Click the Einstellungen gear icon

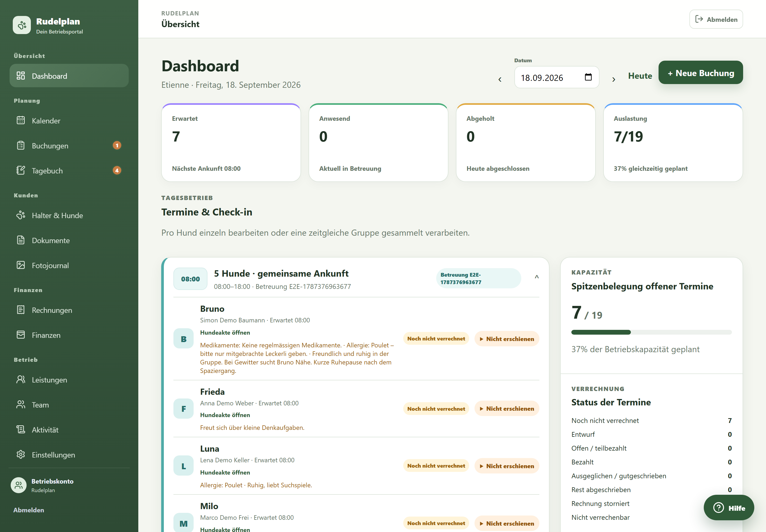(21, 454)
